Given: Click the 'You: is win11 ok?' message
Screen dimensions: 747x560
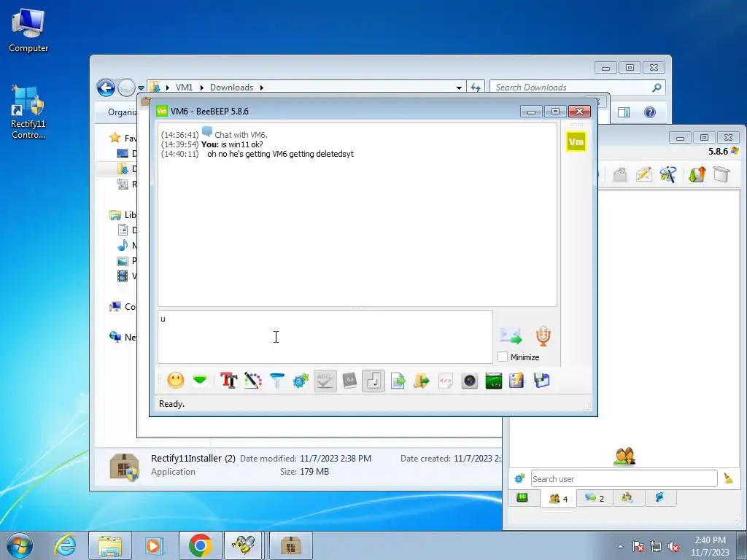Looking at the screenshot, I should [x=232, y=144].
